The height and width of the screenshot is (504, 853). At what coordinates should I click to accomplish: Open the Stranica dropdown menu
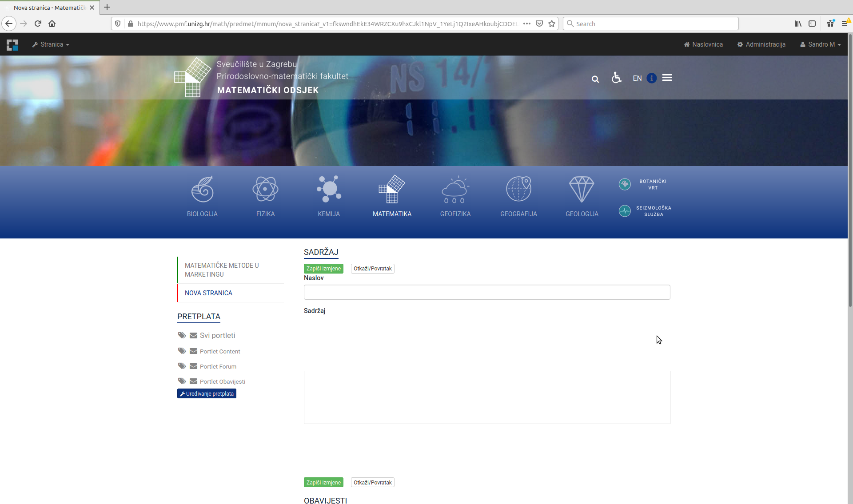pos(51,44)
